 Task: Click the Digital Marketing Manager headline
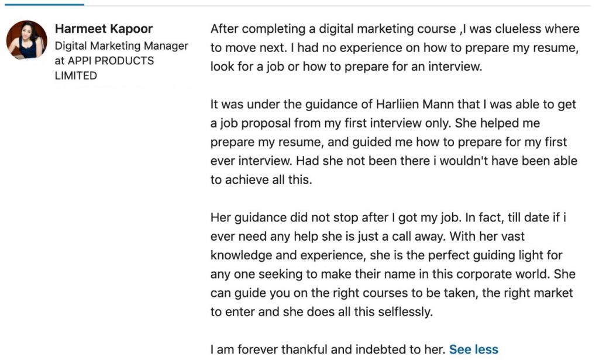pyautogui.click(x=122, y=46)
